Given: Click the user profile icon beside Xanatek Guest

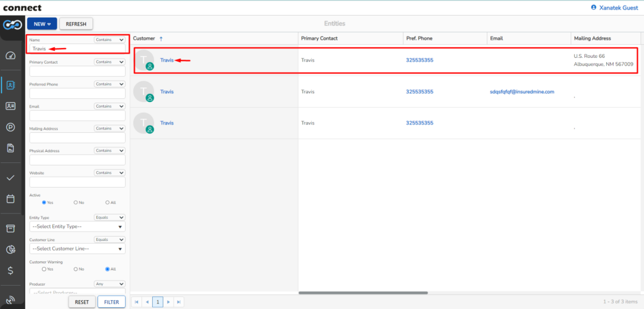Looking at the screenshot, I should (x=593, y=8).
